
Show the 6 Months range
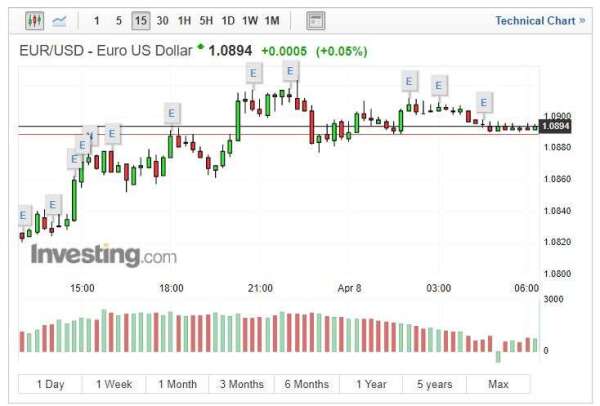[x=307, y=384]
